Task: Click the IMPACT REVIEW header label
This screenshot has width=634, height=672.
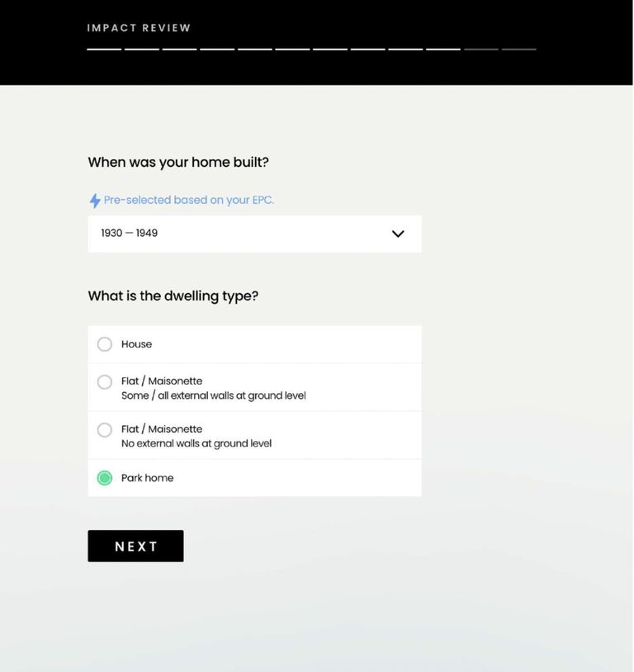Action: pos(139,27)
